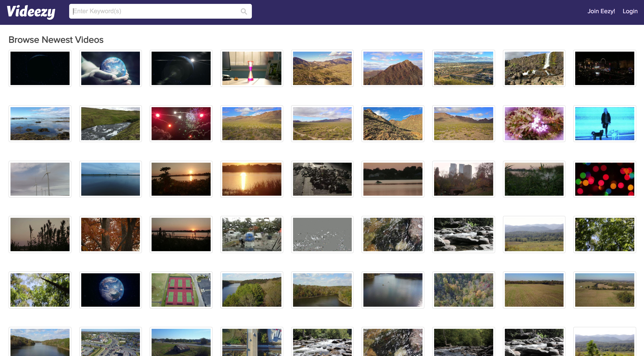Open the tennis courts aerial video
The width and height of the screenshot is (644, 356).
pos(181,290)
